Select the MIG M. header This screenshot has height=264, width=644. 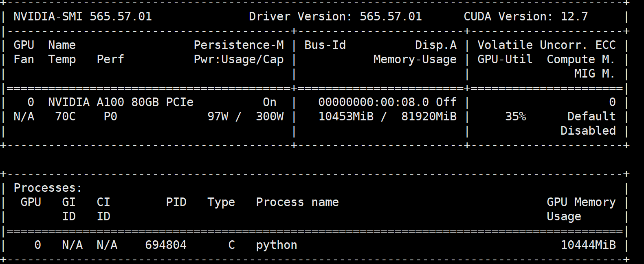click(595, 73)
